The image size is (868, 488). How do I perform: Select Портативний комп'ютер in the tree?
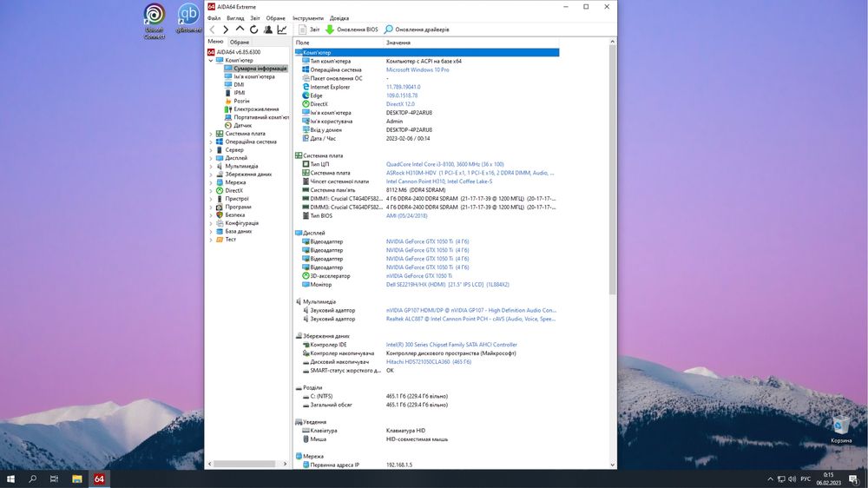point(257,117)
